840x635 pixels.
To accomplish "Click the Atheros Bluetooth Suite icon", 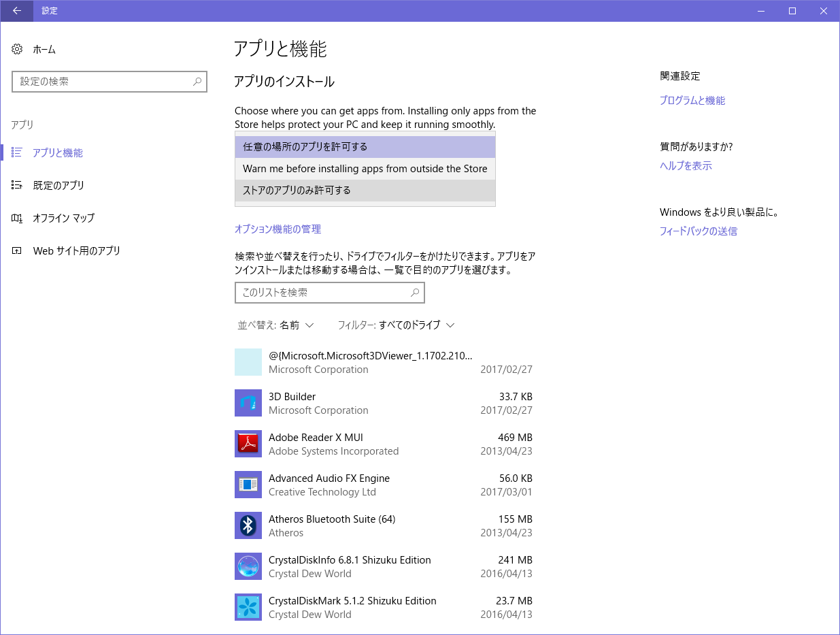I will tap(248, 525).
